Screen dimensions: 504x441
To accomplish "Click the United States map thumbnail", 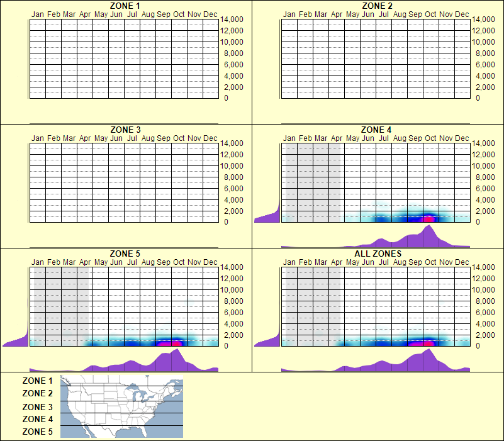I will [x=121, y=406].
